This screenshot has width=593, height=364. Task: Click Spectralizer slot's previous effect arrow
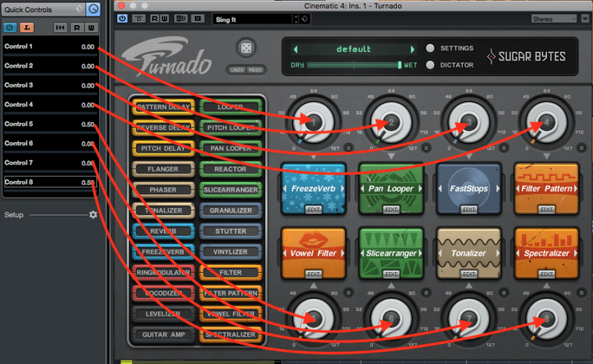[518, 253]
